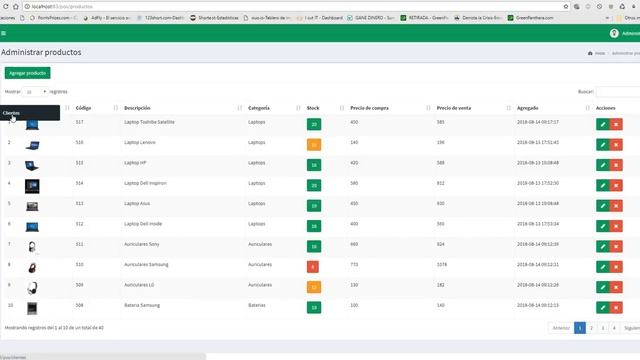Delete the Laptop Dell code 512 product
The height and width of the screenshot is (360, 640).
[616, 226]
